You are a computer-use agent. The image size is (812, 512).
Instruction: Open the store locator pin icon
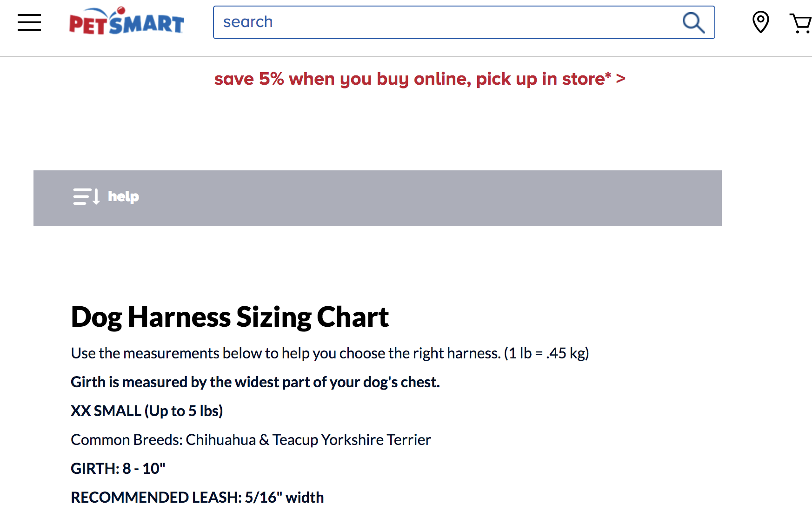click(x=760, y=22)
